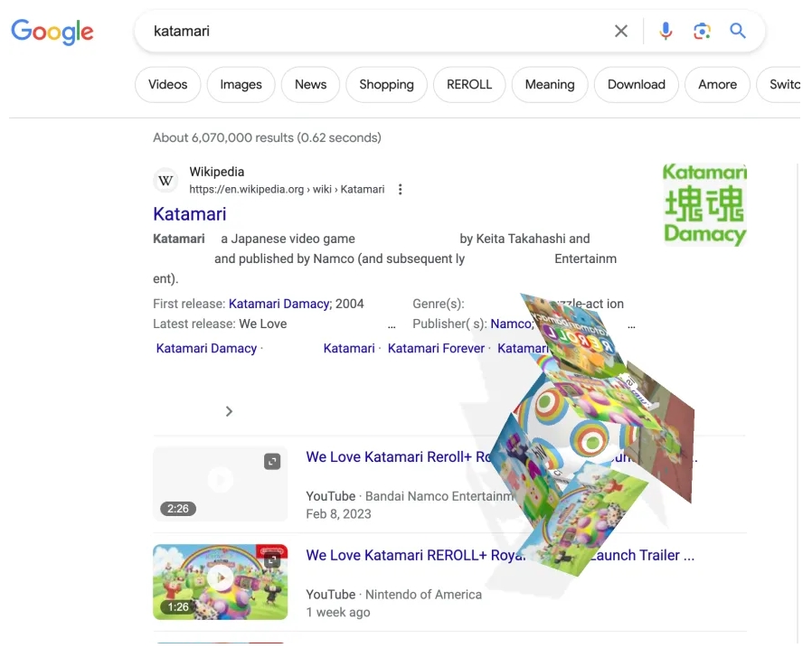The height and width of the screenshot is (648, 812).
Task: Open the REROLL+ Launch Trailer link
Action: 500,555
